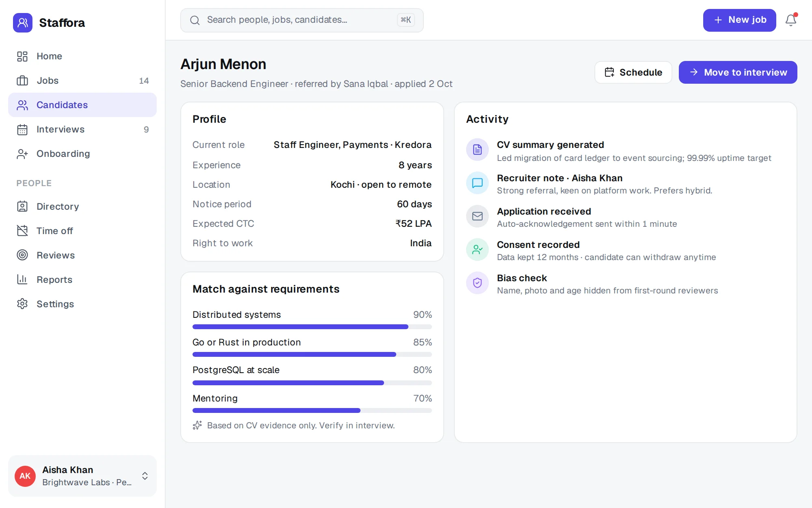Click the Distributed systems progress bar
The image size is (812, 508).
312,327
